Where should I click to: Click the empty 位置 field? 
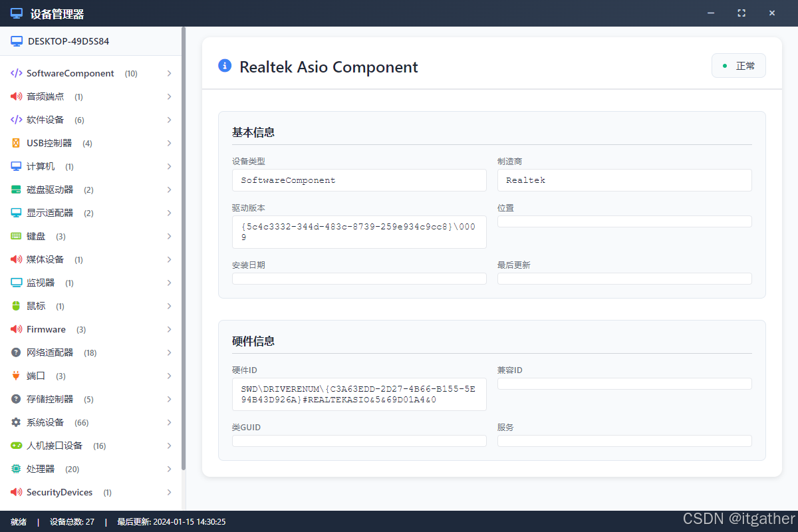[x=624, y=221]
